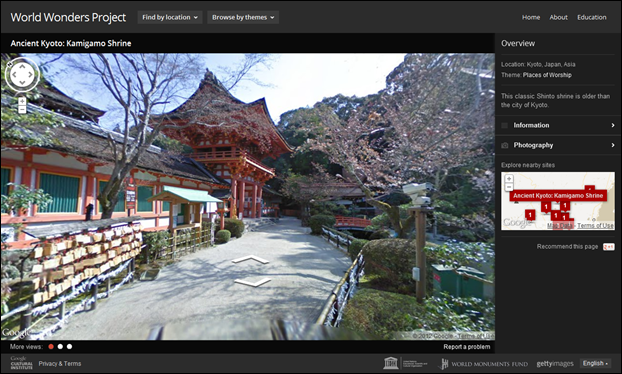
Task: Open the English language dropdown
Action: [595, 363]
